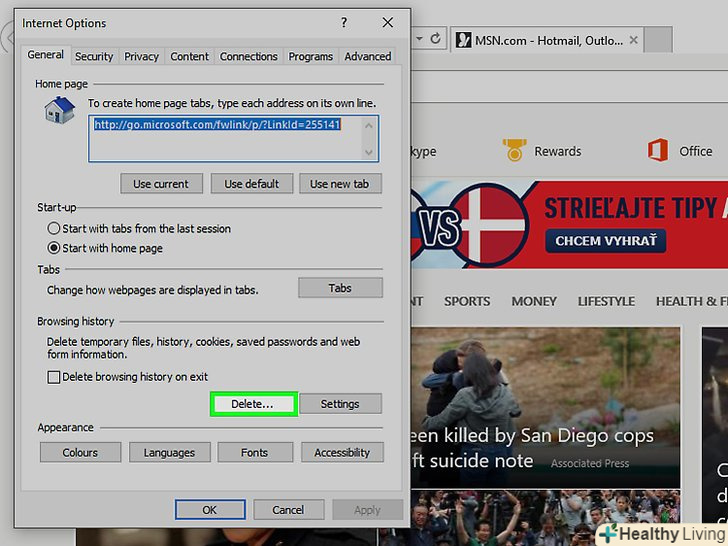Close the MSN.com browser tab
Image resolution: width=728 pixels, height=546 pixels.
tap(633, 40)
